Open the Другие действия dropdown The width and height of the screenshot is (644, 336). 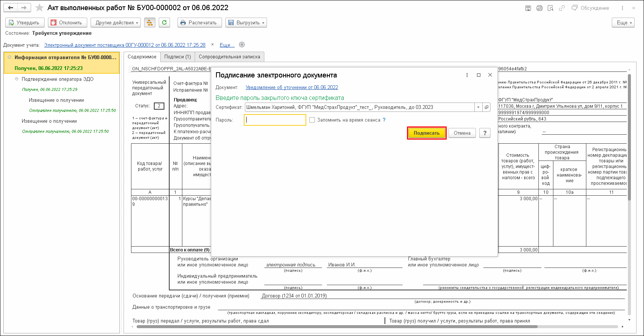pos(116,22)
